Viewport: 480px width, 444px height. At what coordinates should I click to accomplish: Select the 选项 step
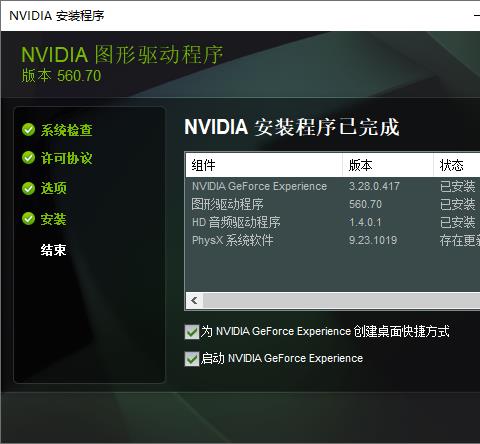click(x=54, y=188)
